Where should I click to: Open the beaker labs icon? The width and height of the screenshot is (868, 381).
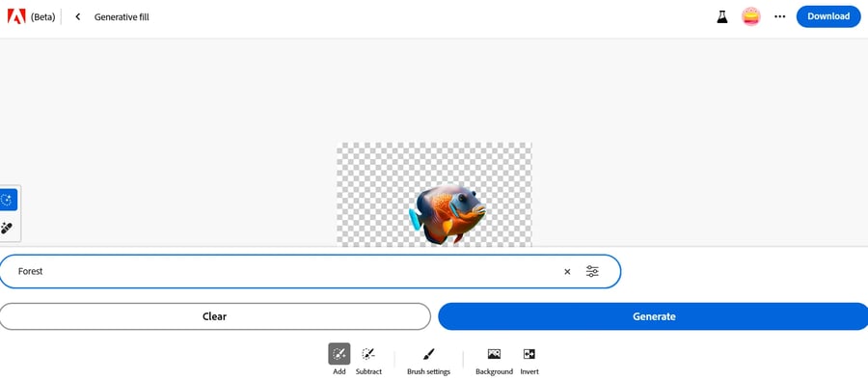(721, 16)
